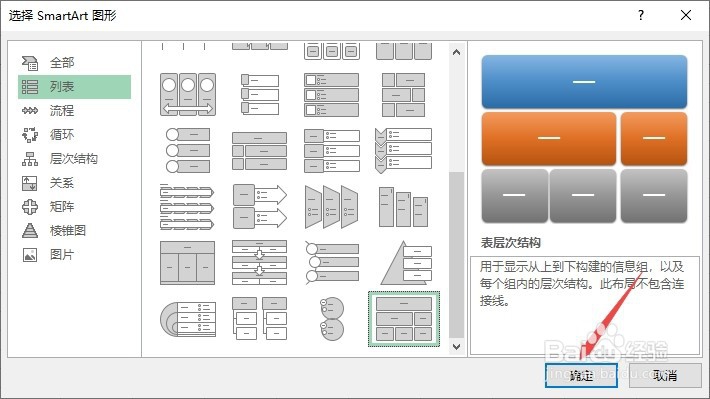Choose layout with circles on curved line
Viewport: 710px width, 399px height.
pyautogui.click(x=331, y=263)
